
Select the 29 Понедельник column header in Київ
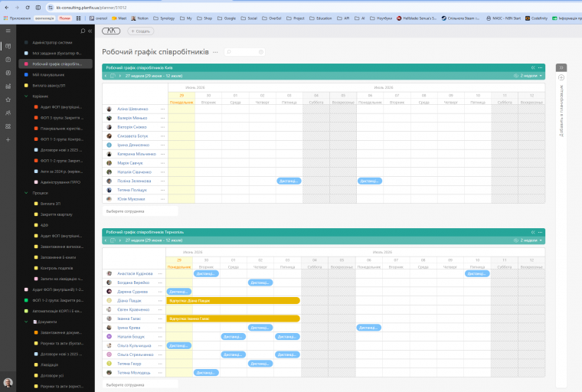pos(181,99)
